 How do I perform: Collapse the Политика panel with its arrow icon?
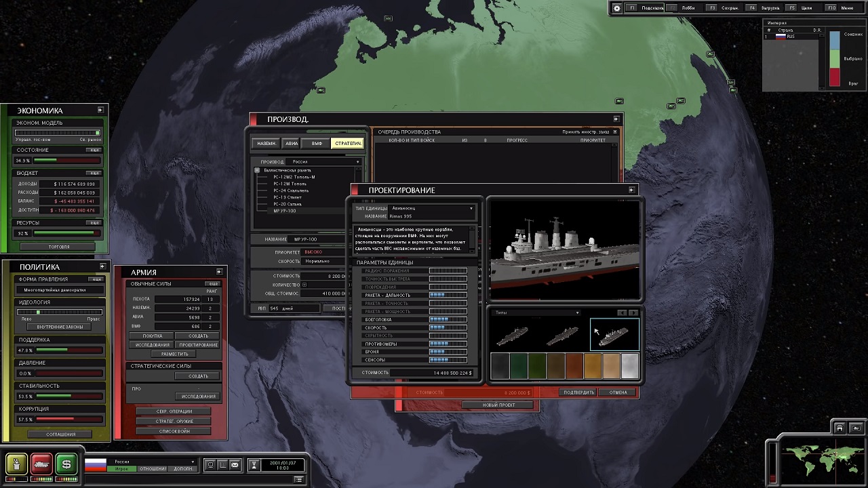point(102,266)
